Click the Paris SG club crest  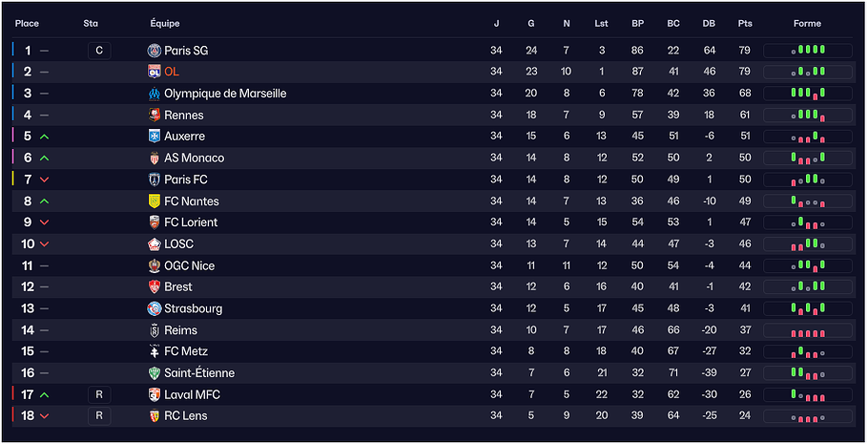(155, 51)
